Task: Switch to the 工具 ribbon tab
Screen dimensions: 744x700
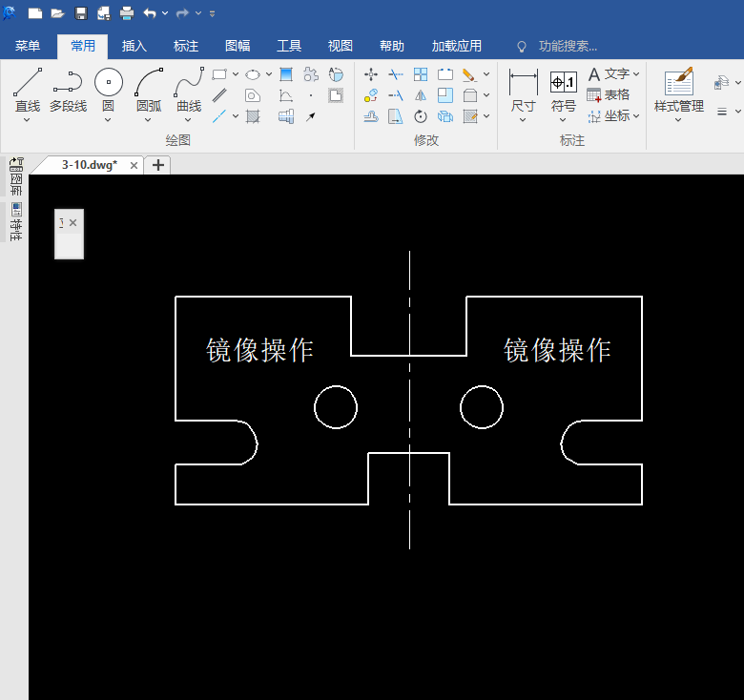Action: 289,46
